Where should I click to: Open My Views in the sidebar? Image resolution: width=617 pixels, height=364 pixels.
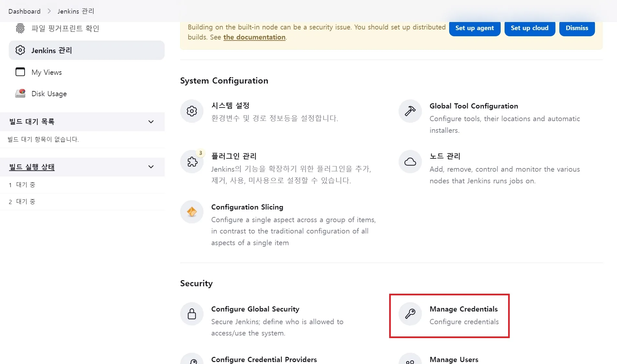pyautogui.click(x=47, y=72)
